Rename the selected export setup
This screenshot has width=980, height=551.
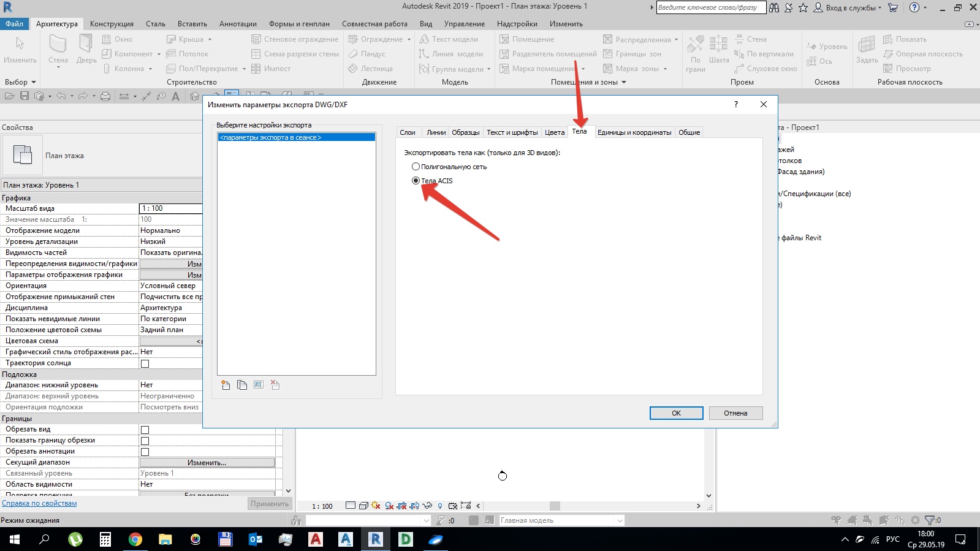[259, 385]
